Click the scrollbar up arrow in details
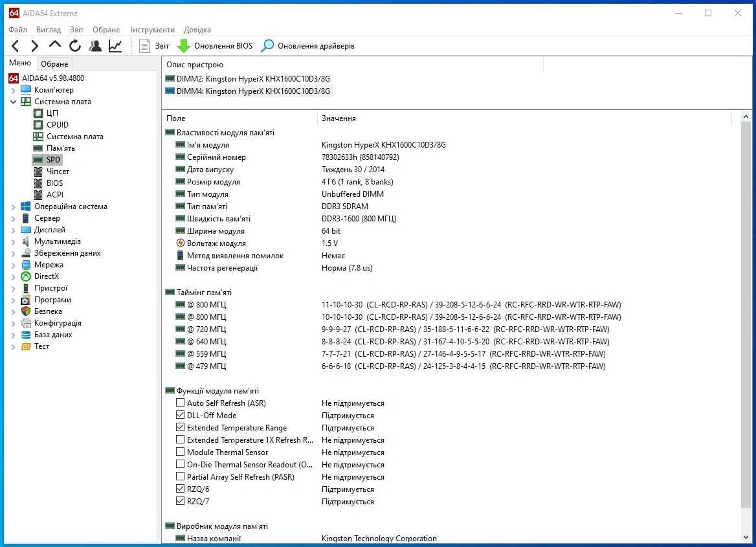 pyautogui.click(x=746, y=117)
